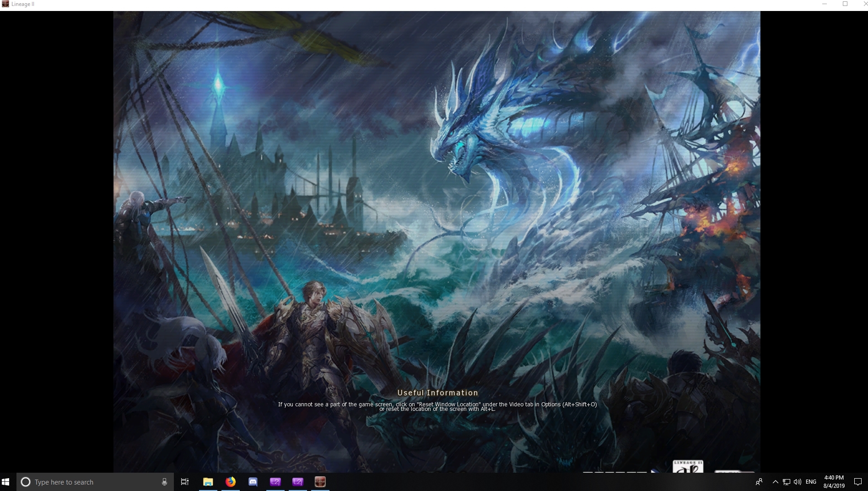The height and width of the screenshot is (491, 868).
Task: Switch to Firefox in the taskbar
Action: click(231, 482)
